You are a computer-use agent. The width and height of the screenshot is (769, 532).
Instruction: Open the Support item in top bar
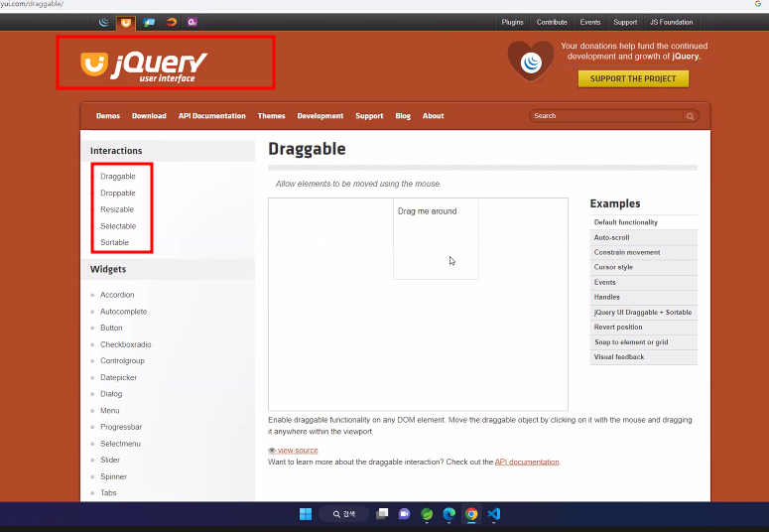coord(625,22)
